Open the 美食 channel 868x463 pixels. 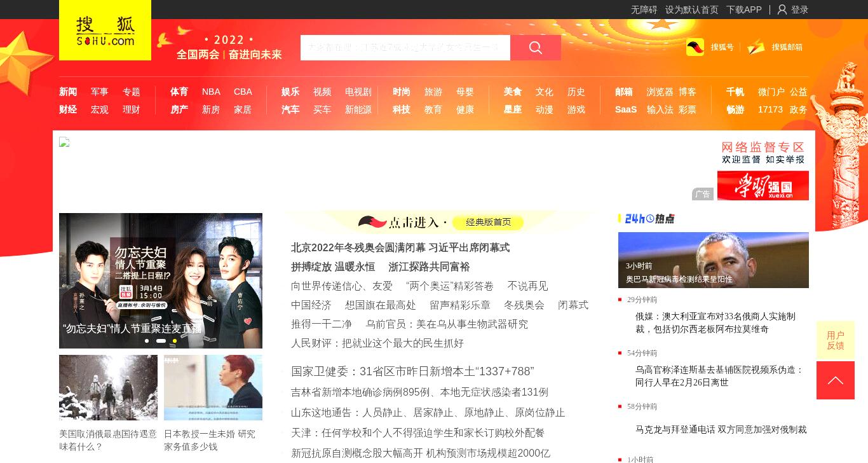tap(513, 92)
